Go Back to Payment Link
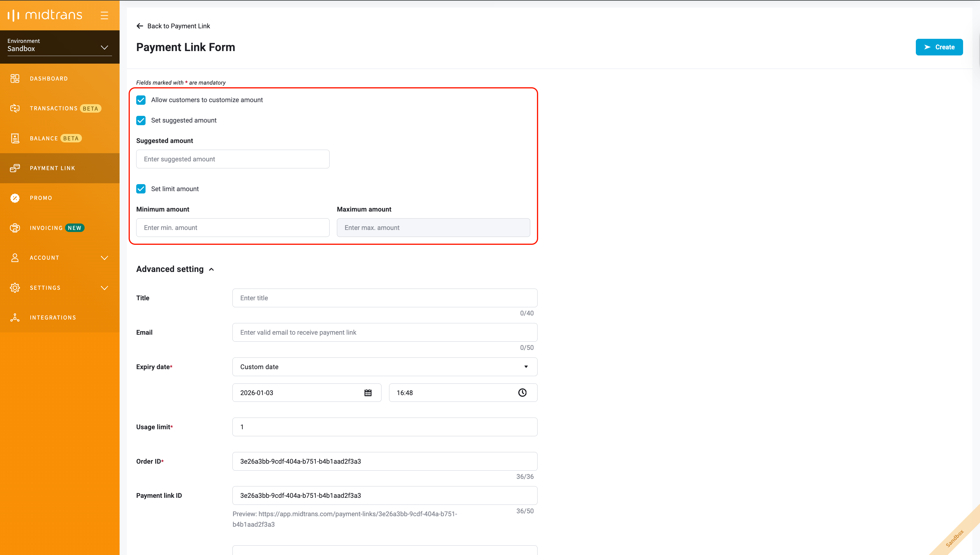 (173, 26)
